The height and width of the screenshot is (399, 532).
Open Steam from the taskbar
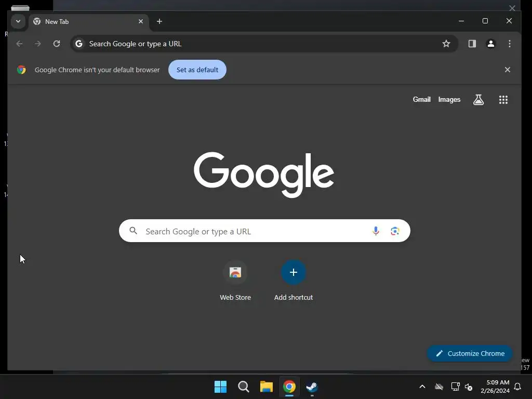pyautogui.click(x=312, y=387)
